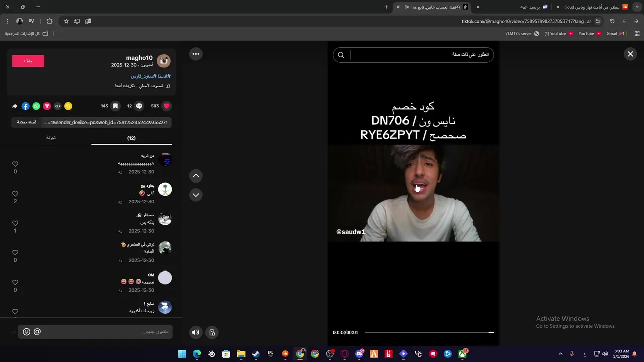
Task: Open emoji picker in comment box
Action: [27, 332]
